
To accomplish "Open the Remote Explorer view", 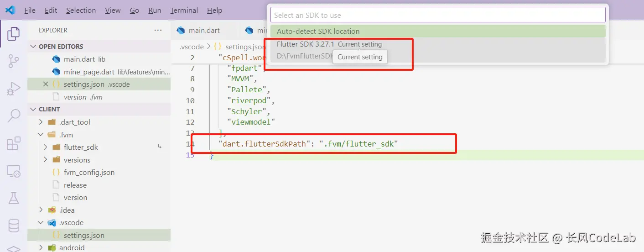I will (14, 171).
